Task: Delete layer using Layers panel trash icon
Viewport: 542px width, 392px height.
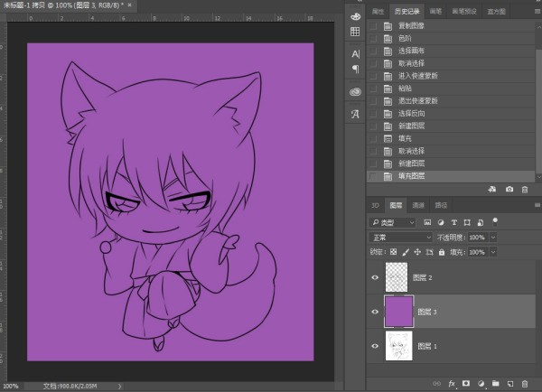Action: coord(525,384)
